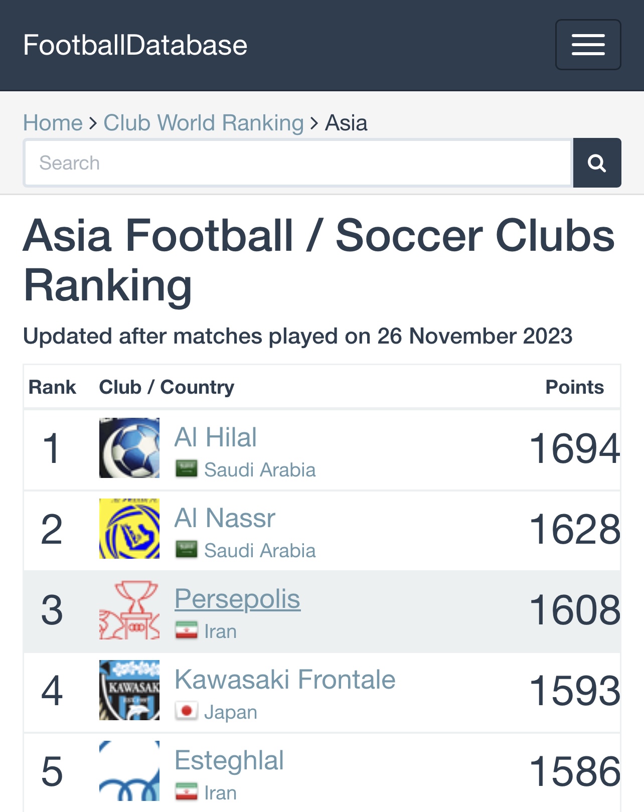Viewport: 644px width, 812px height.
Task: Open the Al Nassr club page
Action: [x=225, y=518]
